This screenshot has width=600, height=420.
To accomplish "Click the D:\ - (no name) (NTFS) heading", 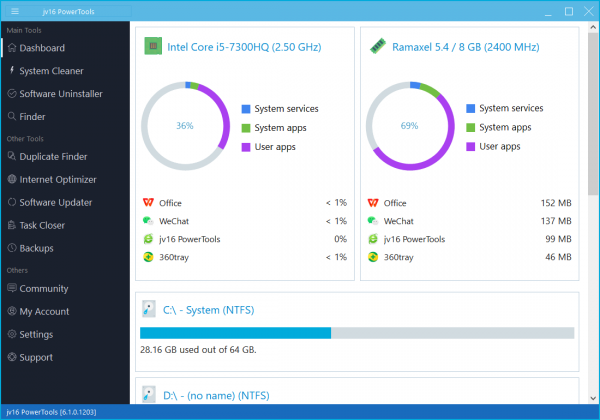I will pos(216,395).
